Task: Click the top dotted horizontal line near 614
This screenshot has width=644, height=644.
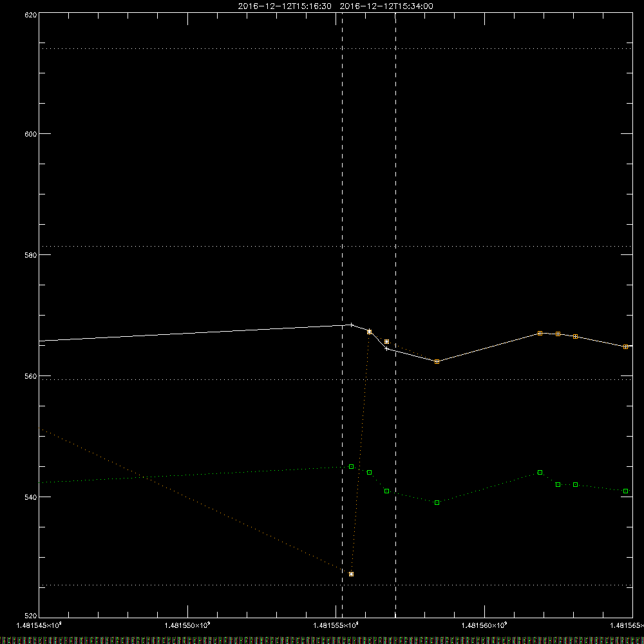Action: [x=335, y=48]
